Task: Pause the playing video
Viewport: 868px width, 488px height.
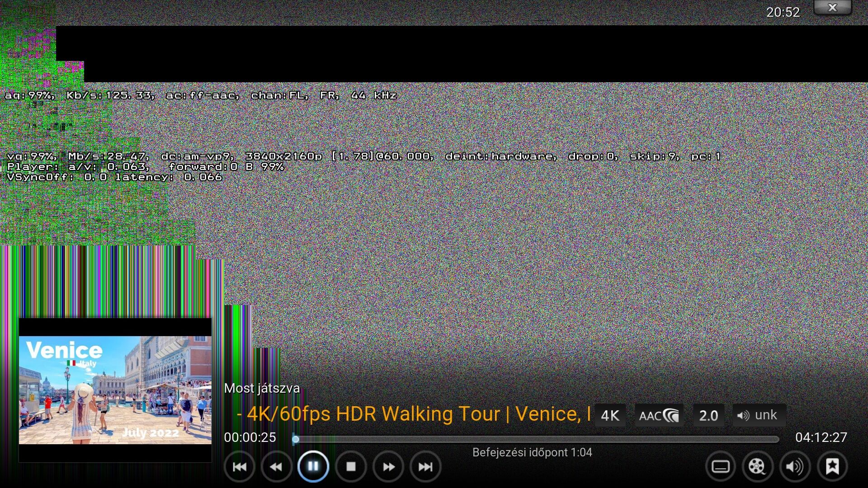Action: tap(313, 466)
